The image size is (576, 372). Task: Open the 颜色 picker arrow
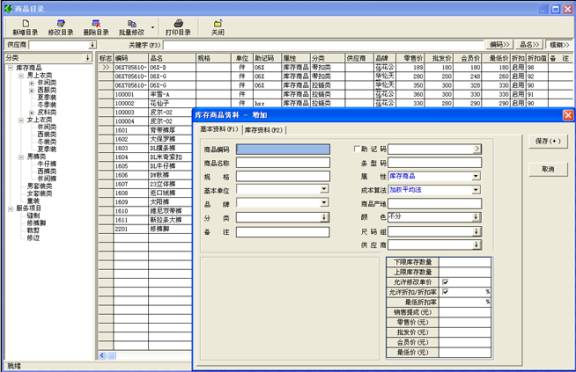click(x=476, y=217)
